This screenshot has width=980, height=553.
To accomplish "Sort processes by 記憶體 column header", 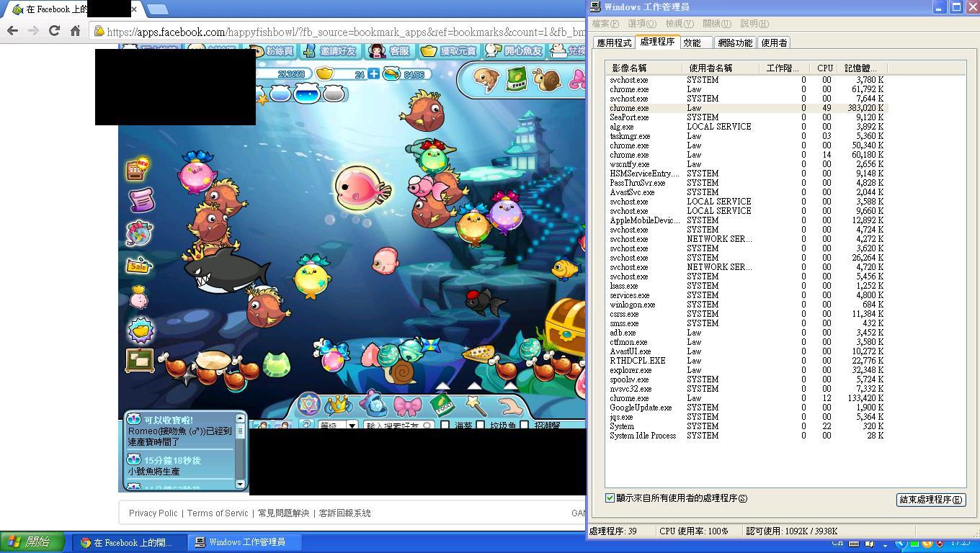I will 864,68.
